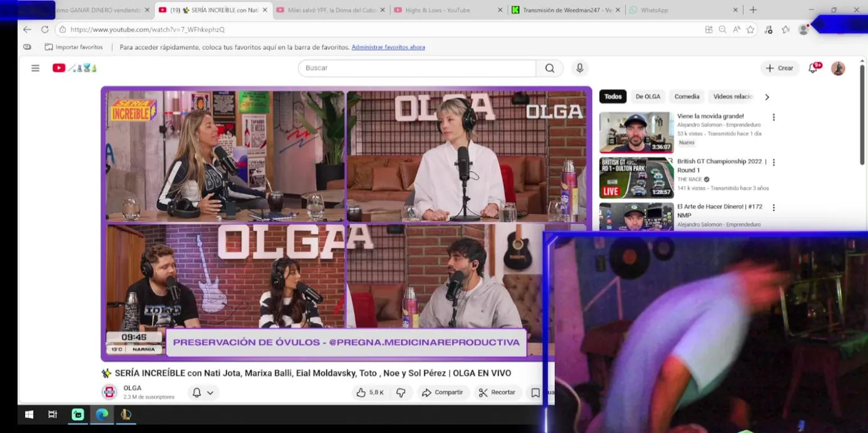Select the De OLGA filter chip

648,96
